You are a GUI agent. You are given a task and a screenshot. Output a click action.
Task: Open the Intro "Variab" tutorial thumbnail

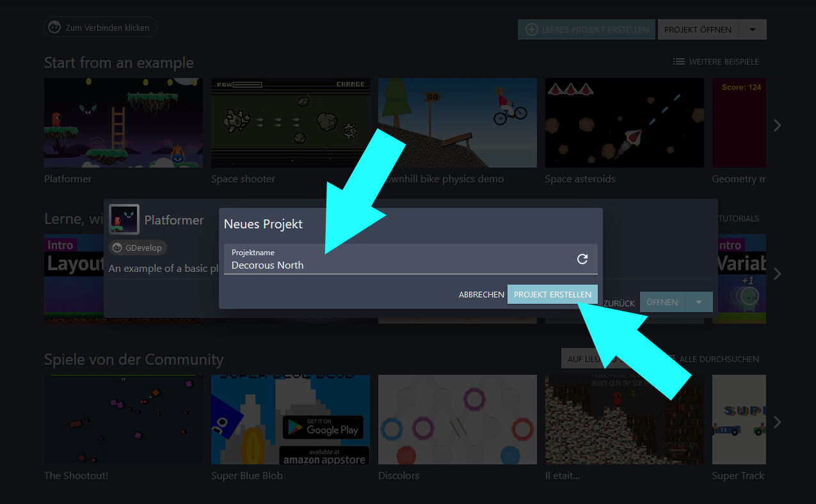pos(739,278)
